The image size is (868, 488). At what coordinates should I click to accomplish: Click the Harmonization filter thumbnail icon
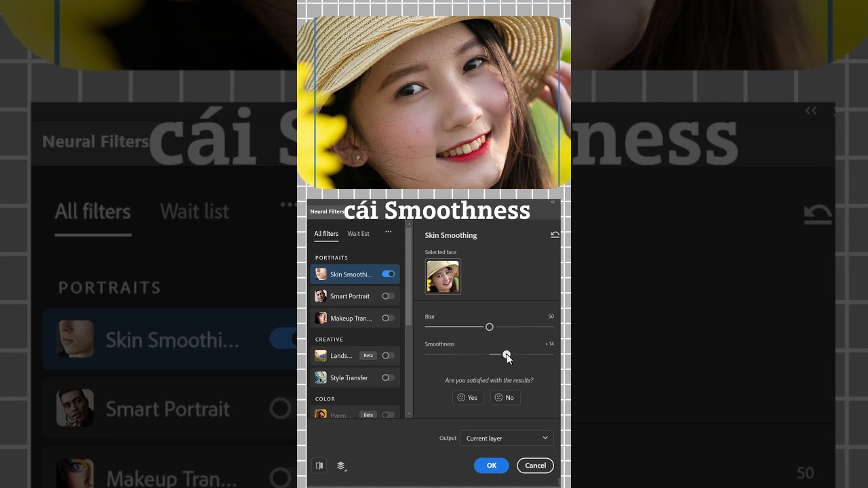pos(321,414)
